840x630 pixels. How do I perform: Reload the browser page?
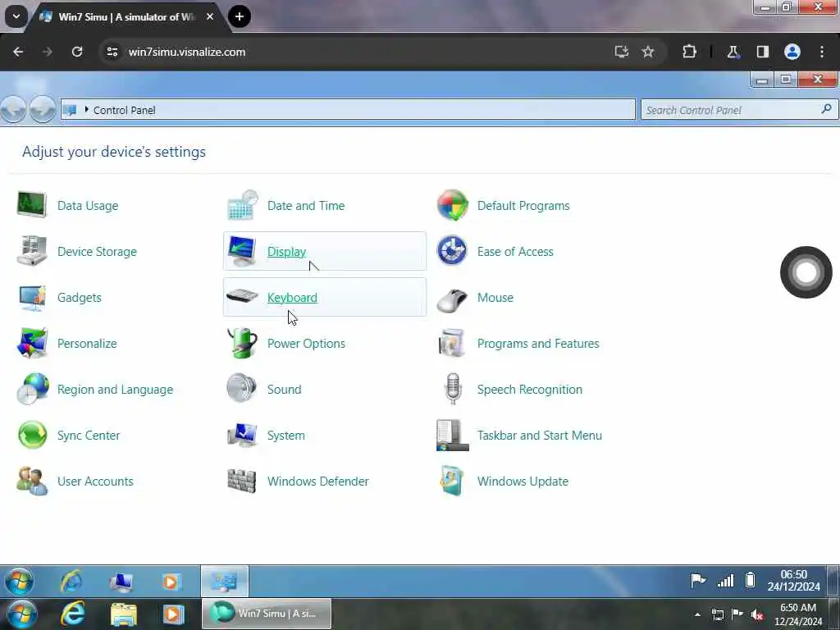tap(77, 52)
